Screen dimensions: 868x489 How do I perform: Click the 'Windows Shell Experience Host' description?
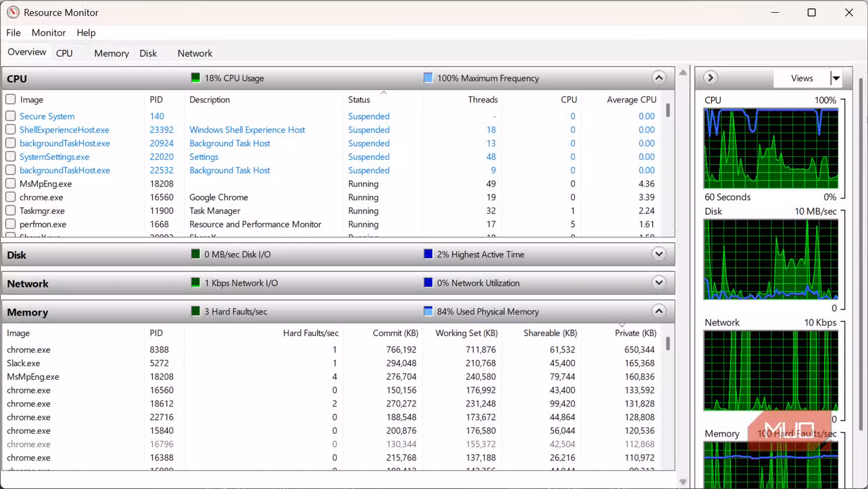point(247,130)
